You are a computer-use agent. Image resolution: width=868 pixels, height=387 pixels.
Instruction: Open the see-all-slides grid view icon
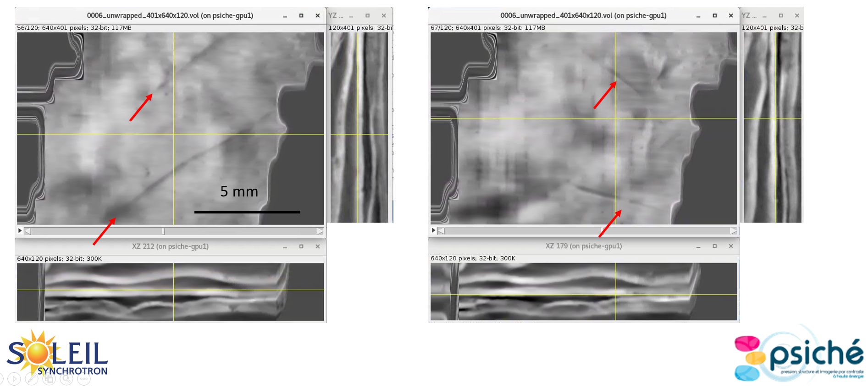click(49, 379)
